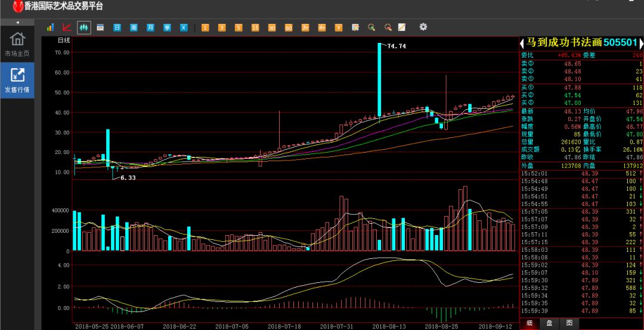The height and width of the screenshot is (330, 644).
Task: Select weekly period 周 icon
Action: [x=134, y=27]
